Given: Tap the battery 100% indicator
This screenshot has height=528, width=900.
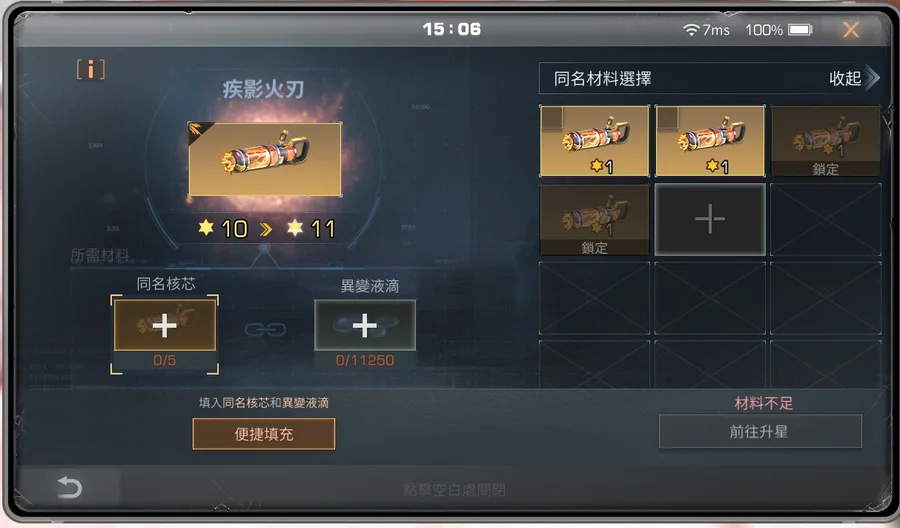Looking at the screenshot, I should point(778,30).
